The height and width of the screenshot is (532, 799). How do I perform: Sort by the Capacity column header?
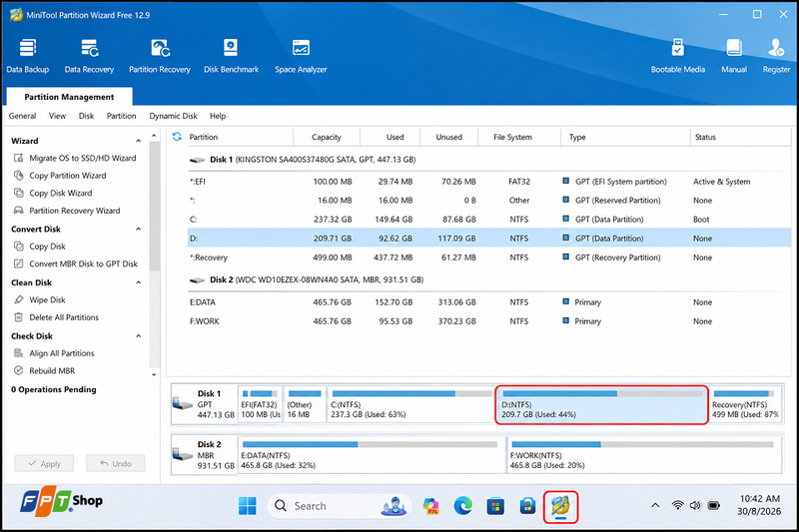click(327, 137)
